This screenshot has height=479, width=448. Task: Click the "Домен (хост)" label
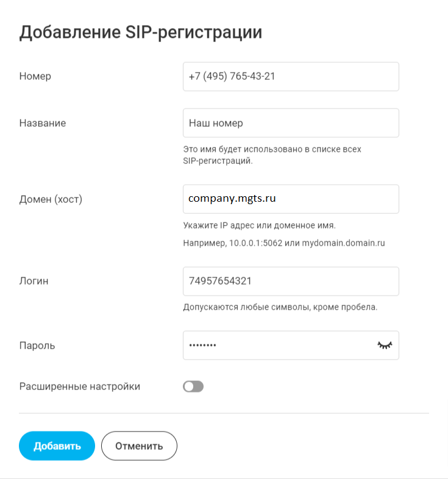pyautogui.click(x=51, y=199)
